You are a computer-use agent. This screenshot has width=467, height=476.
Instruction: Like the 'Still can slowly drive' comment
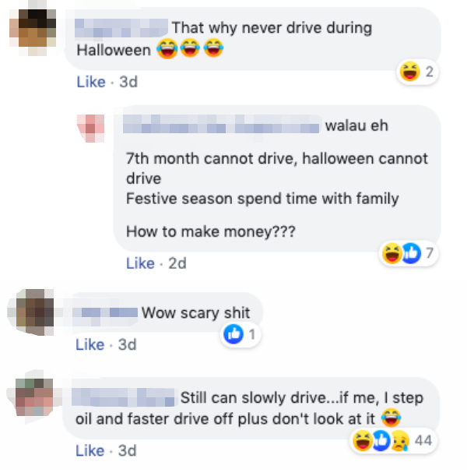[x=90, y=450]
